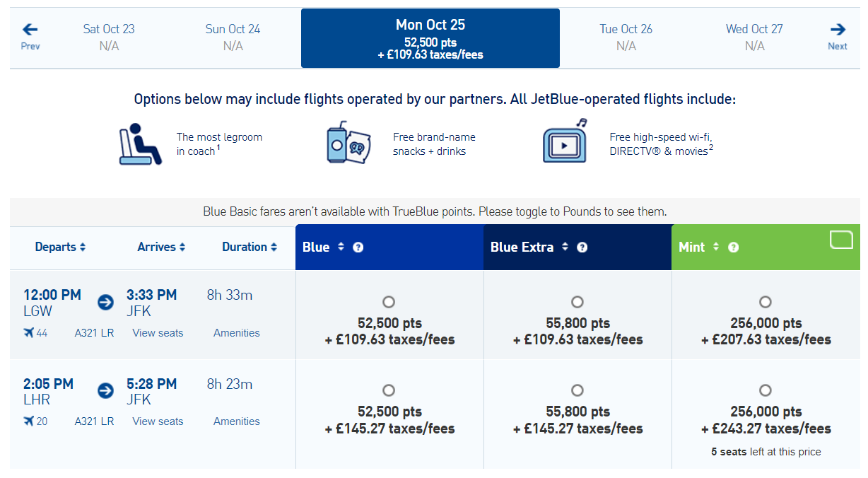This screenshot has height=478, width=868.
Task: Select Blue Extra fare for the LGW flight
Action: click(577, 301)
